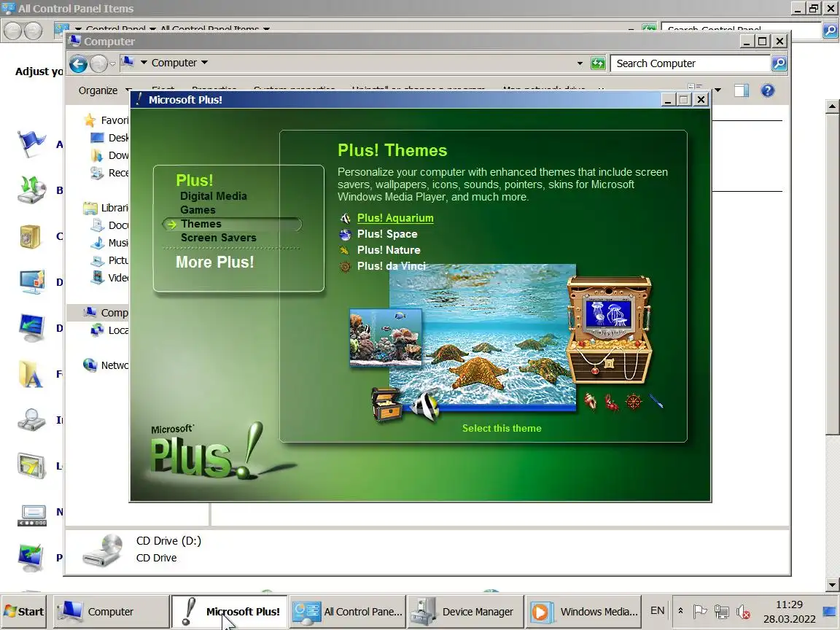
Task: Click the Start button
Action: point(23,611)
